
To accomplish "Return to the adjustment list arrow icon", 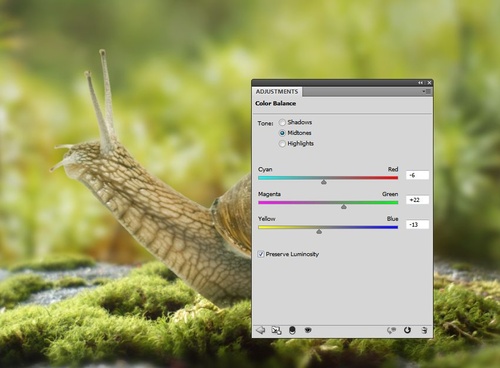I will (261, 330).
